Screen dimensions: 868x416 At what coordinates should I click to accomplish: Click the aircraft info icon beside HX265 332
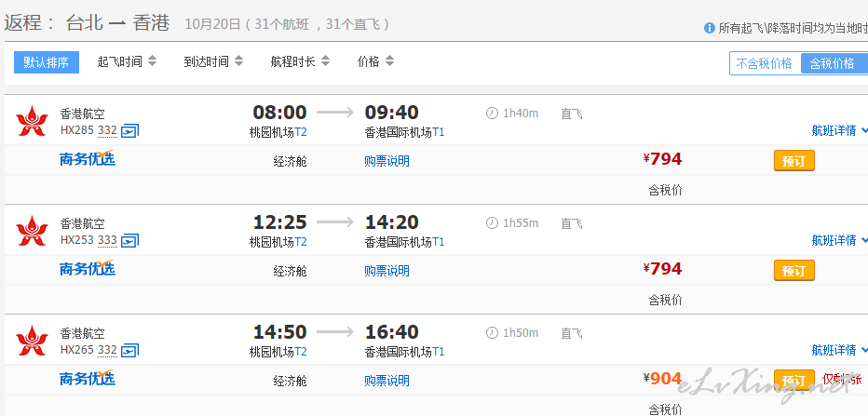point(129,351)
